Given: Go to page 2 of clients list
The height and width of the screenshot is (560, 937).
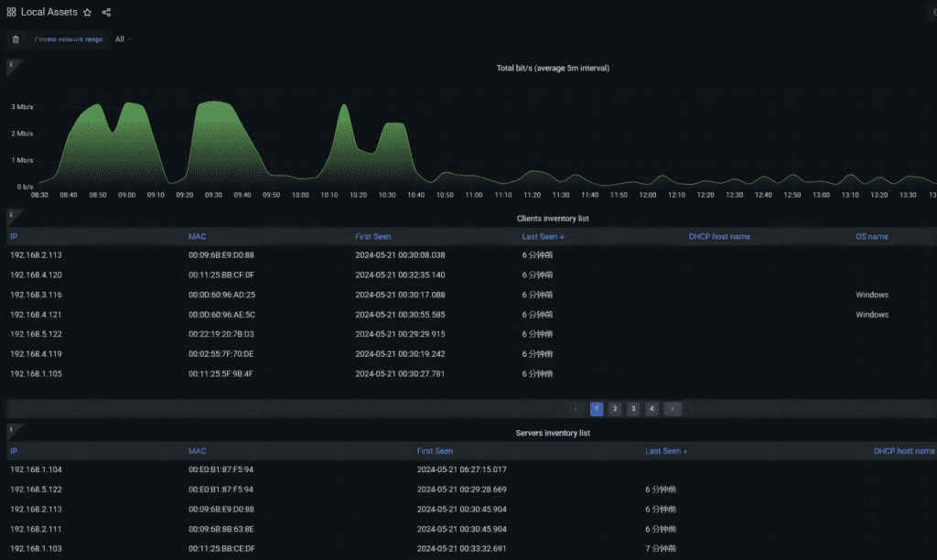Looking at the screenshot, I should pyautogui.click(x=615, y=409).
